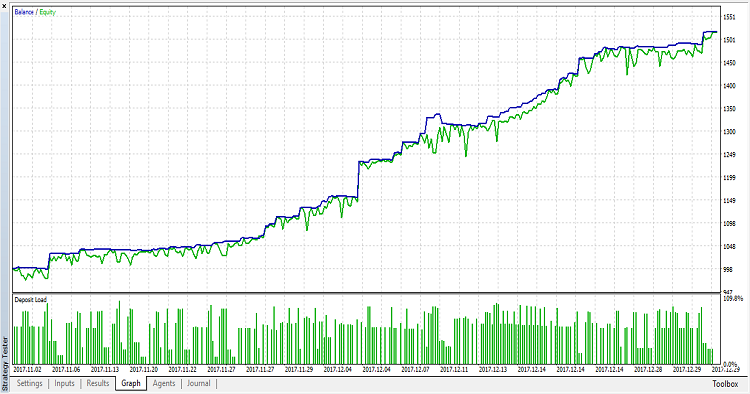The width and height of the screenshot is (750, 394).
Task: Click the 1350 axis value
Action: click(x=729, y=109)
